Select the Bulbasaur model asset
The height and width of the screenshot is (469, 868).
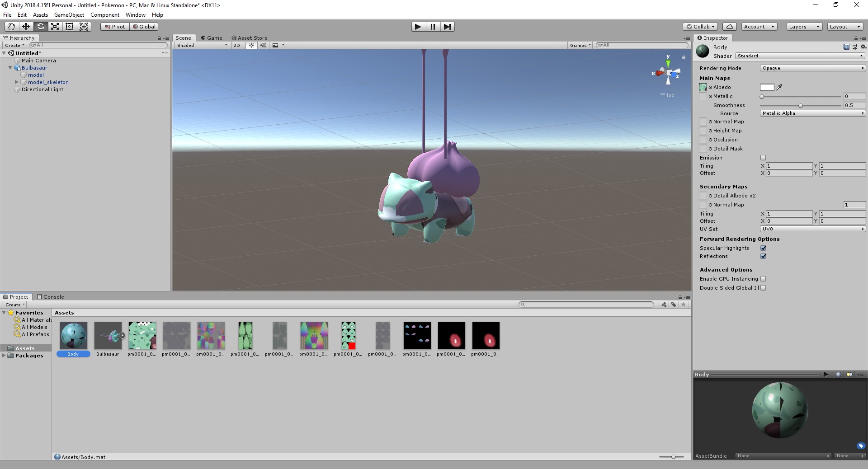point(108,339)
